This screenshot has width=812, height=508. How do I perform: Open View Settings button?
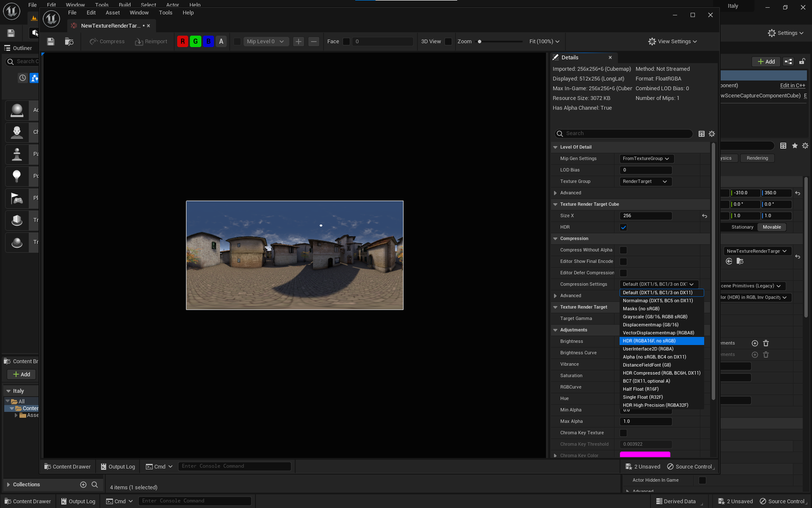click(x=672, y=41)
